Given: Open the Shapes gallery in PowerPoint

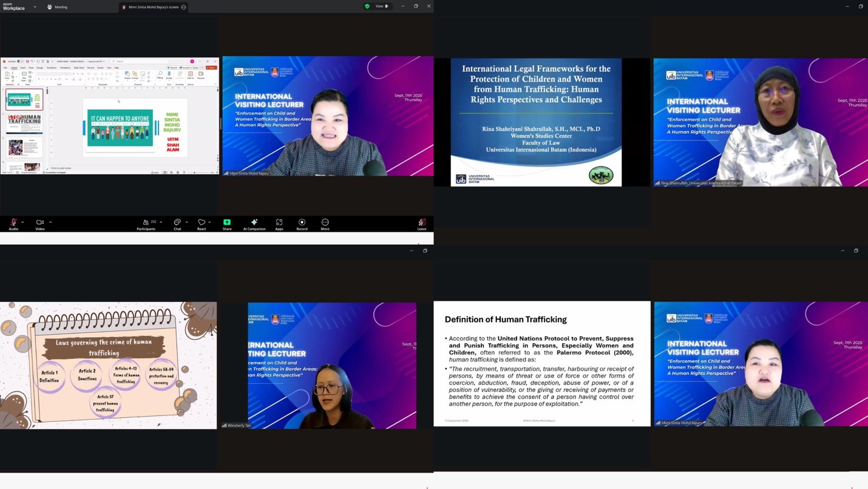Looking at the screenshot, I should (127, 74).
